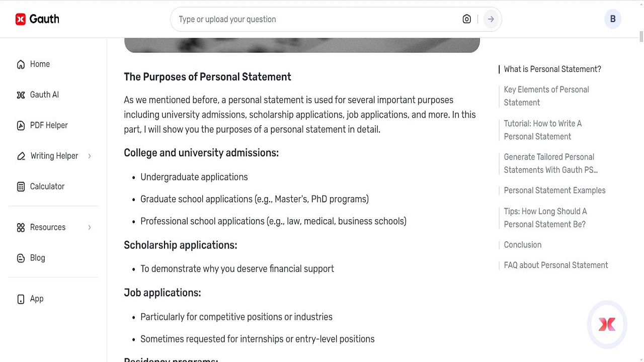
Task: Click the Gauth logo icon
Action: (20, 19)
